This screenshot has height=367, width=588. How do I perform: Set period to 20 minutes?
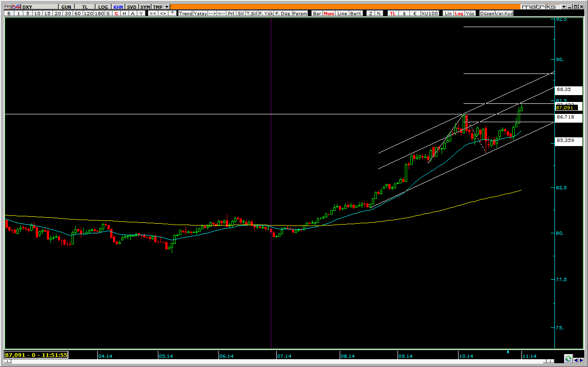(x=57, y=13)
